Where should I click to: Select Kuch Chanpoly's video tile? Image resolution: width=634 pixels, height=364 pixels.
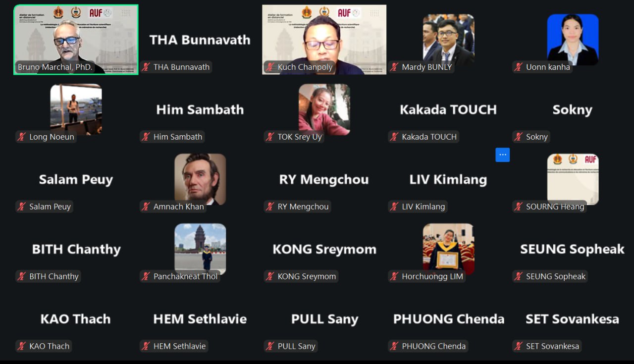coord(324,40)
